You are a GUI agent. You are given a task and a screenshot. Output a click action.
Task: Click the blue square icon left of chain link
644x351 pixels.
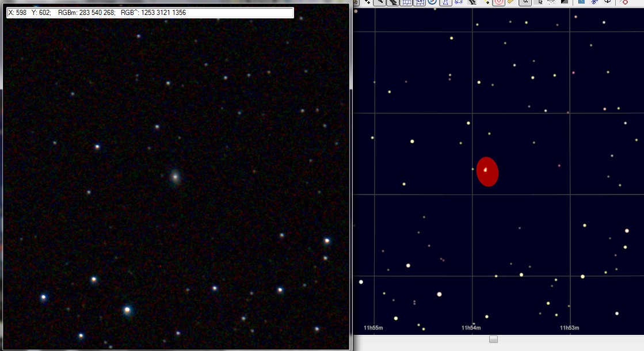[x=581, y=2]
